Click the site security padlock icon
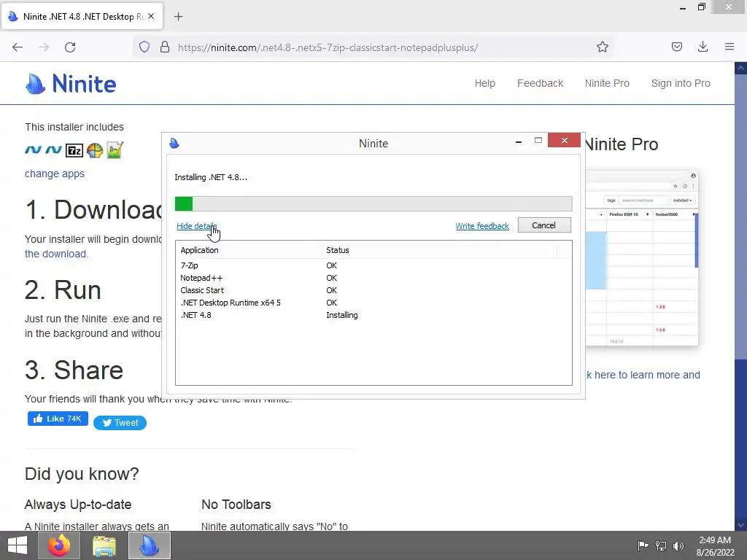 pos(165,47)
